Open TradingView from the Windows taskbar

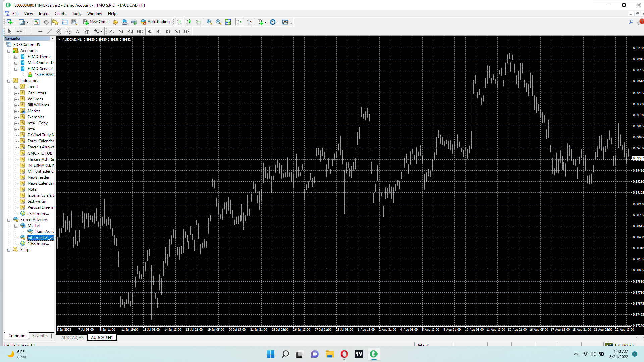359,354
